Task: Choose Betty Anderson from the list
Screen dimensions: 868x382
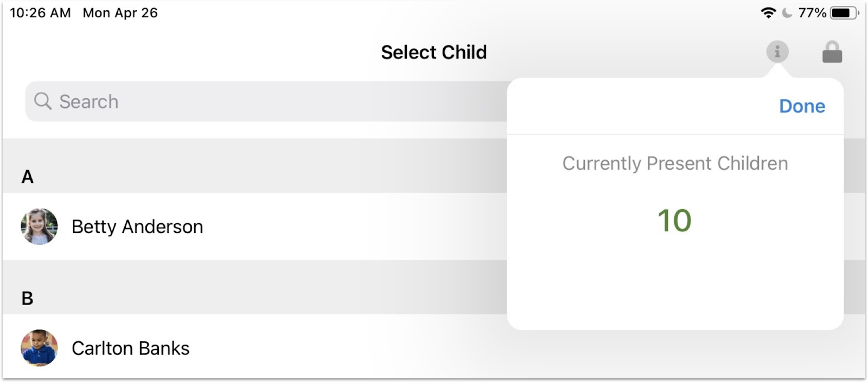Action: pos(137,226)
